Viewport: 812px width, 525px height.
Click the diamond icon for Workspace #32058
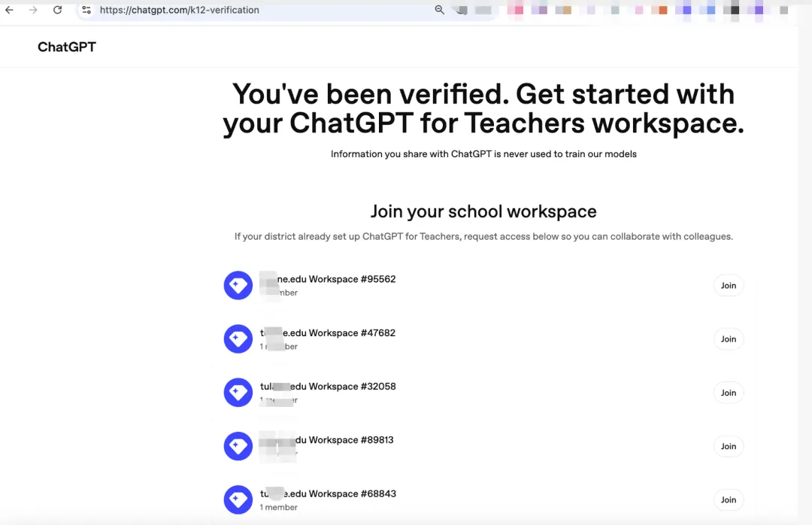238,393
